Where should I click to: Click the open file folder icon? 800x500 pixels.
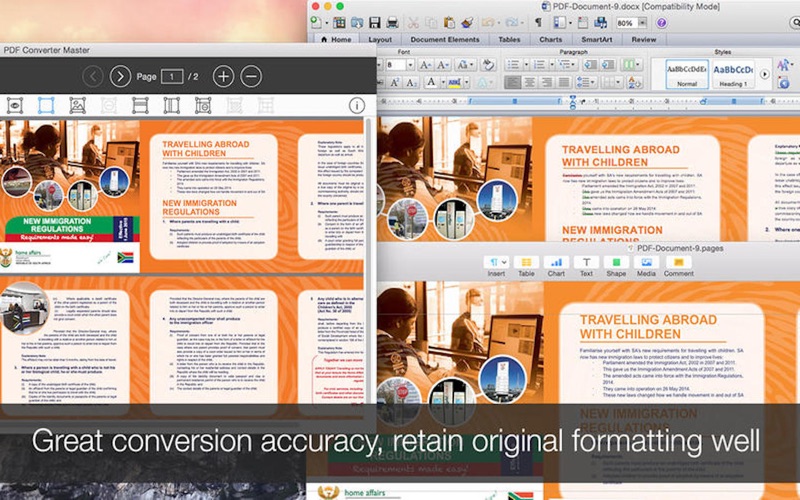pyautogui.click(x=357, y=22)
